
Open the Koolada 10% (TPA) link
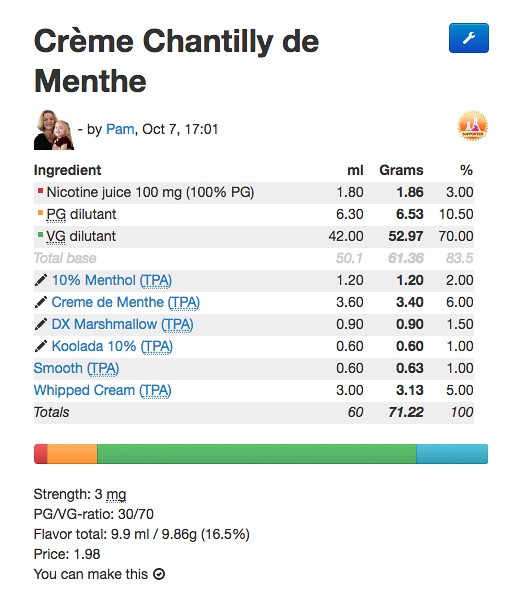pos(112,347)
